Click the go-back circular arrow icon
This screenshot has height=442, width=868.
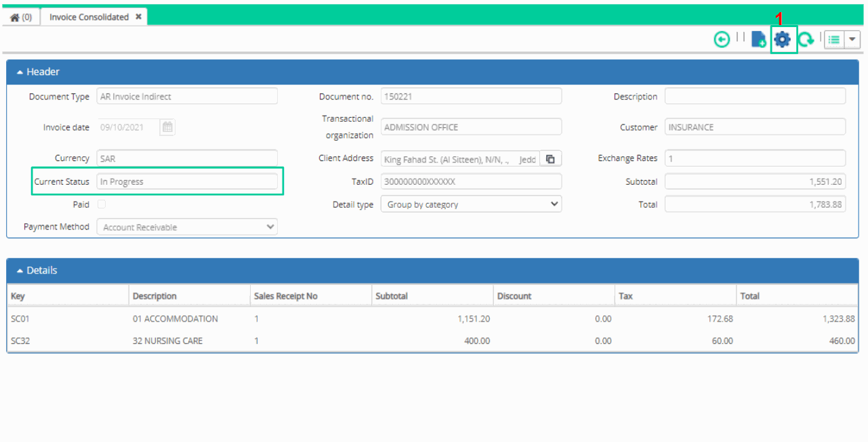coord(722,39)
